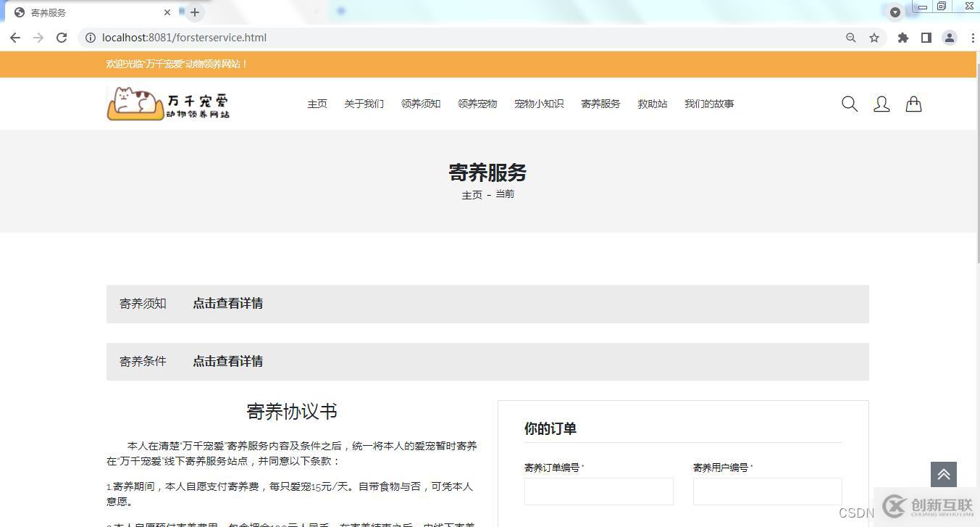Image resolution: width=980 pixels, height=527 pixels.
Task: Focus the 寄养用户编号 input field
Action: 767,491
